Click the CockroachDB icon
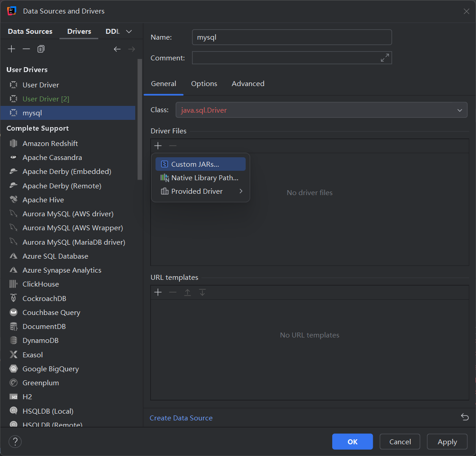 [14, 298]
